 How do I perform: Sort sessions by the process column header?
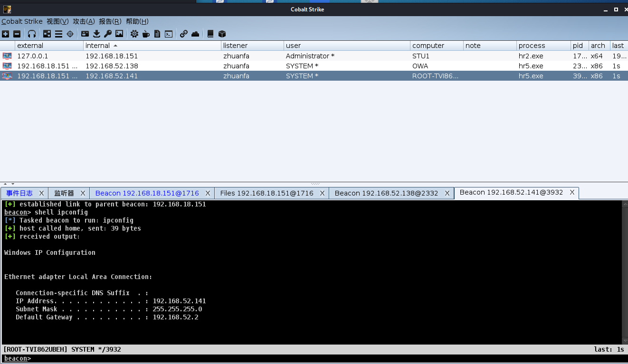point(543,46)
